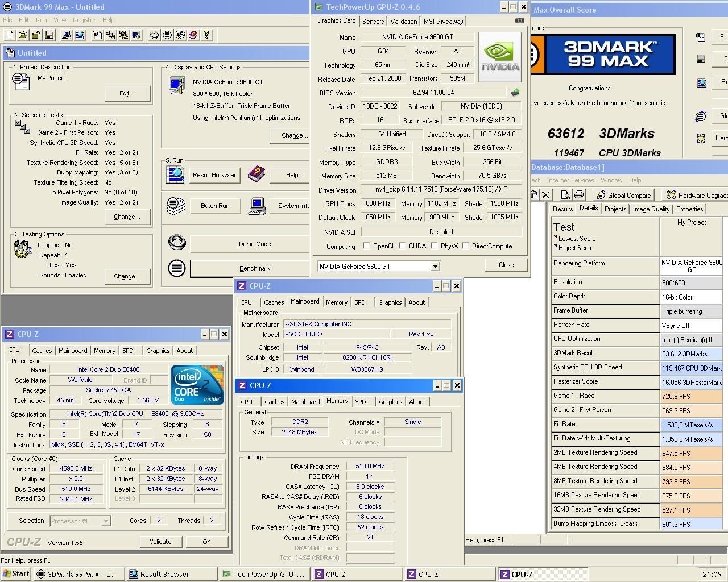This screenshot has width=728, height=582.
Task: Click Change... button under Testing Options
Action: click(x=127, y=276)
